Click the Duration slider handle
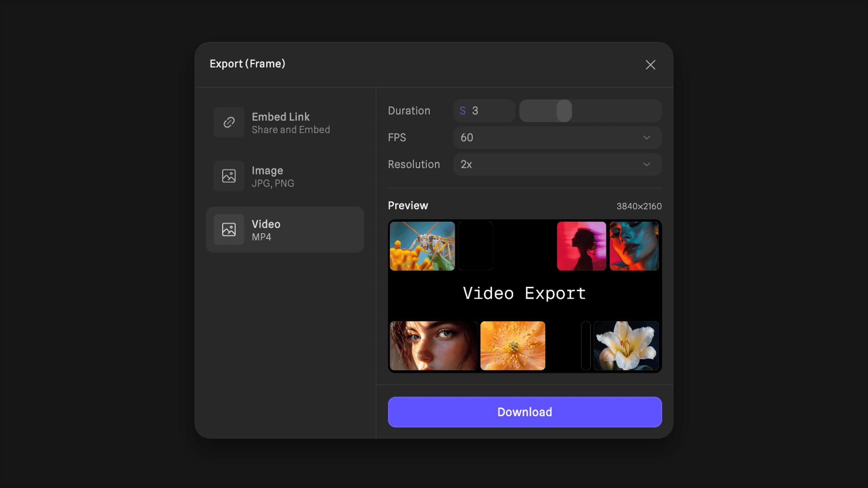The height and width of the screenshot is (488, 868). [x=564, y=111]
